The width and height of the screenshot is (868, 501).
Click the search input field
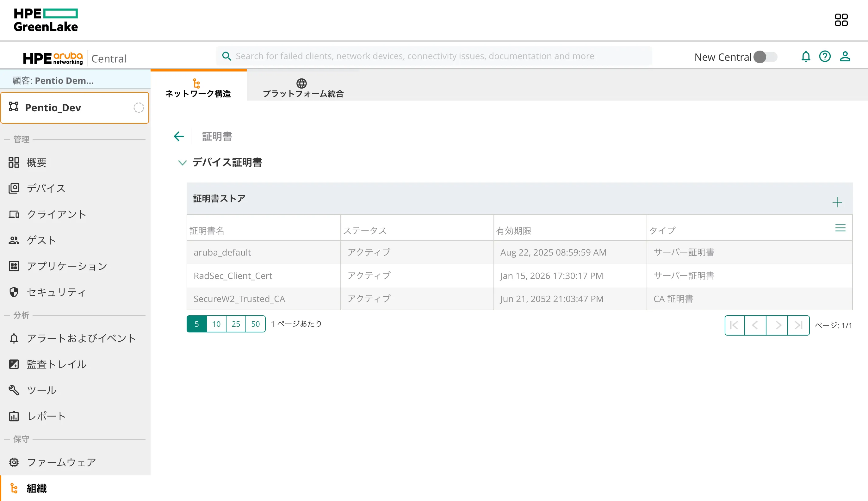pyautogui.click(x=433, y=56)
